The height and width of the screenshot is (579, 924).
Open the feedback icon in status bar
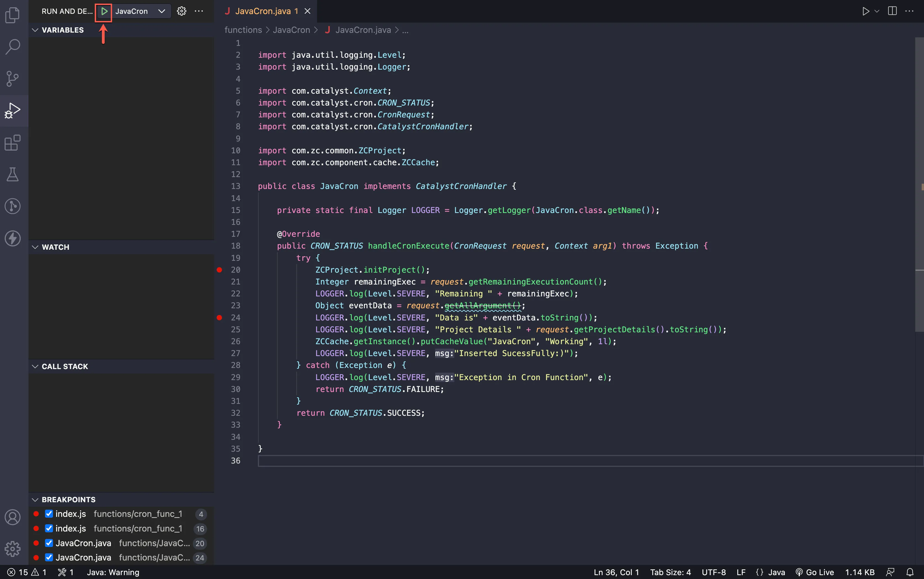pyautogui.click(x=890, y=572)
